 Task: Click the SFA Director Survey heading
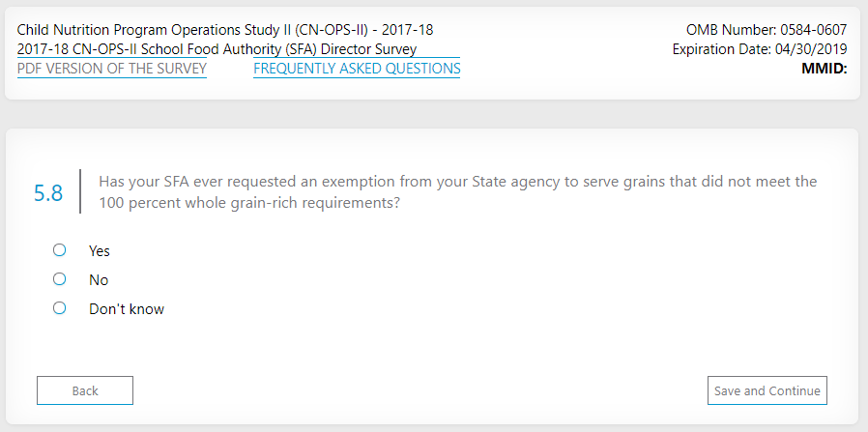coord(217,49)
